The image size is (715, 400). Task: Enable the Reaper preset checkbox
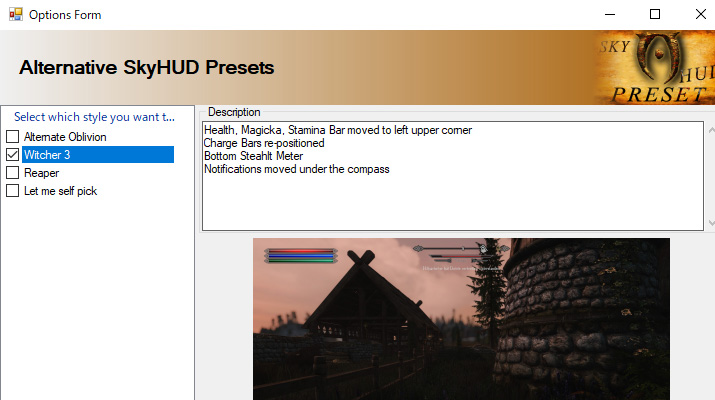(x=13, y=172)
